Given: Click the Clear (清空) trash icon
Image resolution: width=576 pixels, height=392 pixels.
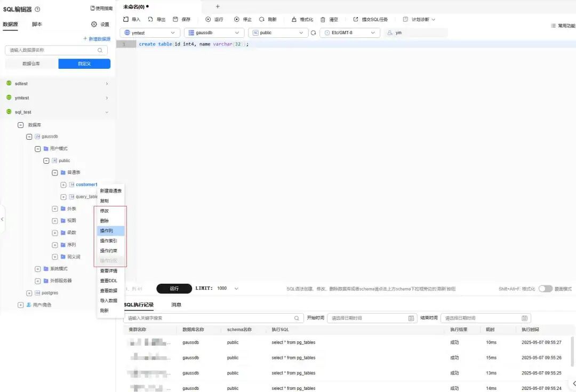Looking at the screenshot, I should tap(323, 20).
